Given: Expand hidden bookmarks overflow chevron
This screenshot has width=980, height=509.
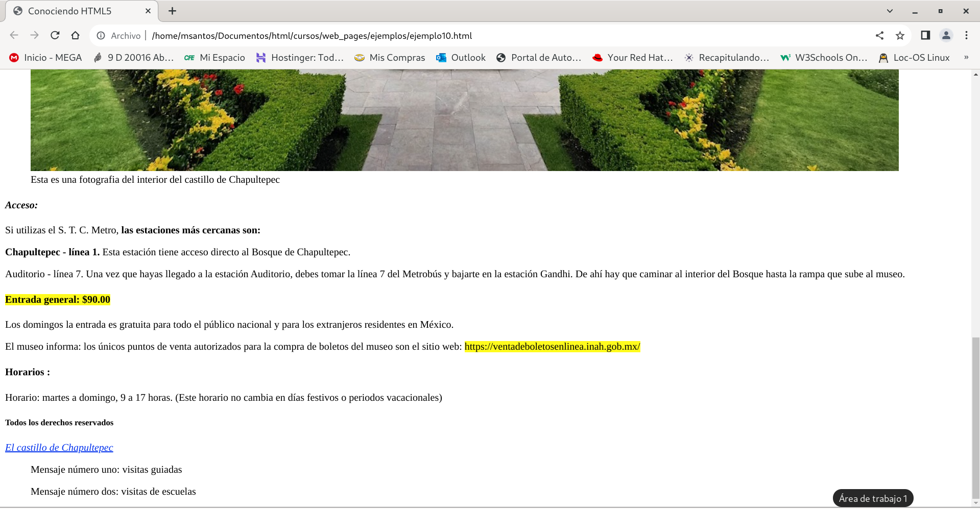Looking at the screenshot, I should tap(966, 58).
